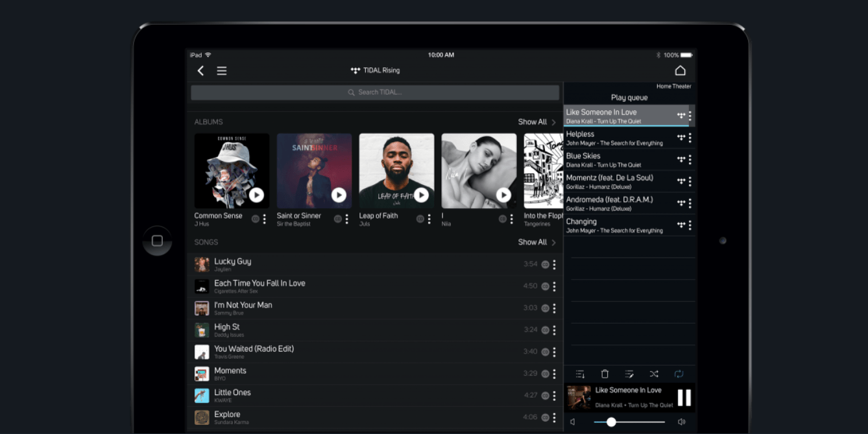Tap the low-volume speaker icon
This screenshot has height=434, width=868.
pyautogui.click(x=573, y=422)
